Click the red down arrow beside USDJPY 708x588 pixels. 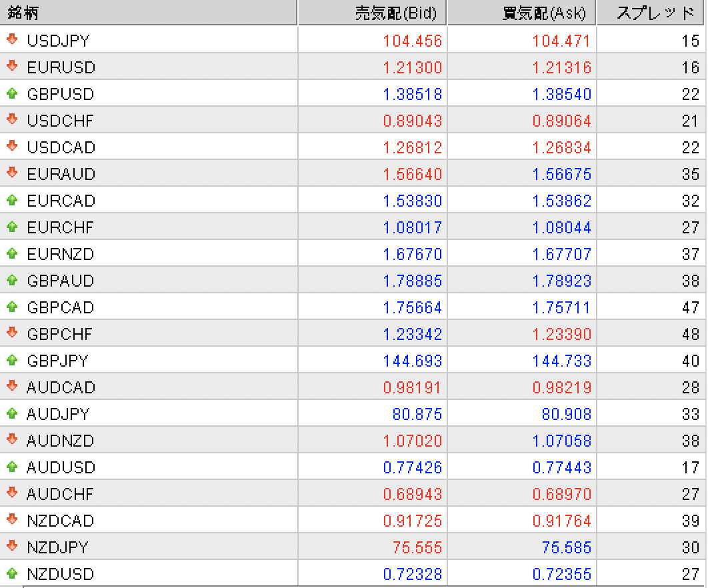(12, 39)
